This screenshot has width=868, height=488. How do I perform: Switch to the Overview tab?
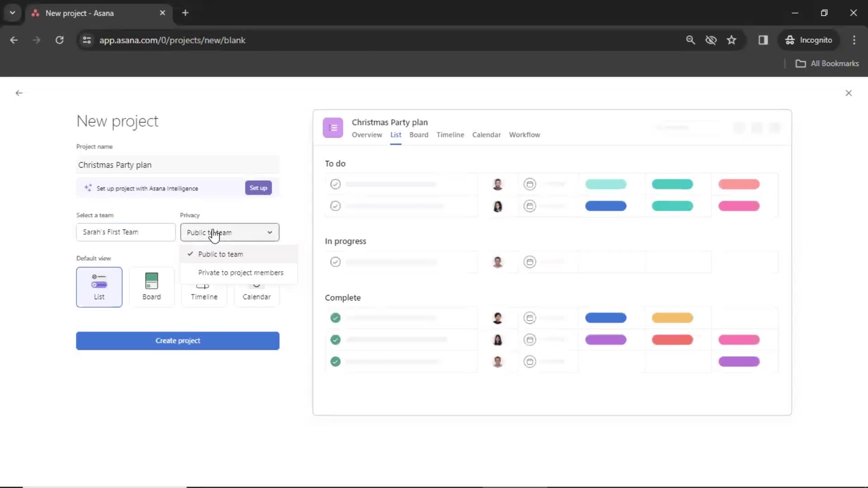pos(366,135)
